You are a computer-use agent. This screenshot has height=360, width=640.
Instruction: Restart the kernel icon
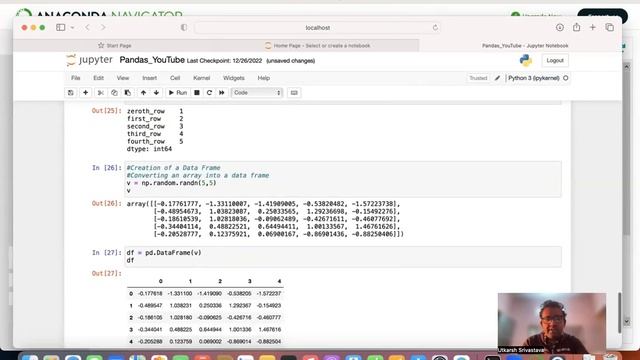click(x=209, y=93)
